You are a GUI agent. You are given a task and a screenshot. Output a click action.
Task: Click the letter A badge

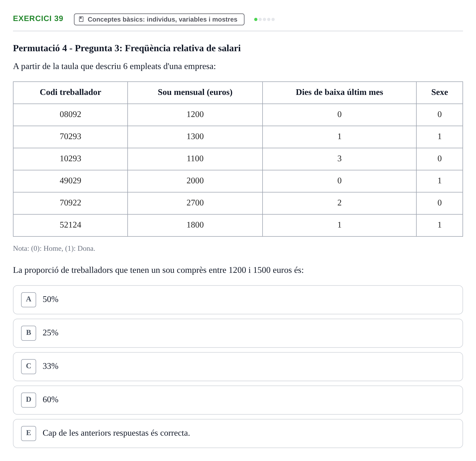coord(29,300)
